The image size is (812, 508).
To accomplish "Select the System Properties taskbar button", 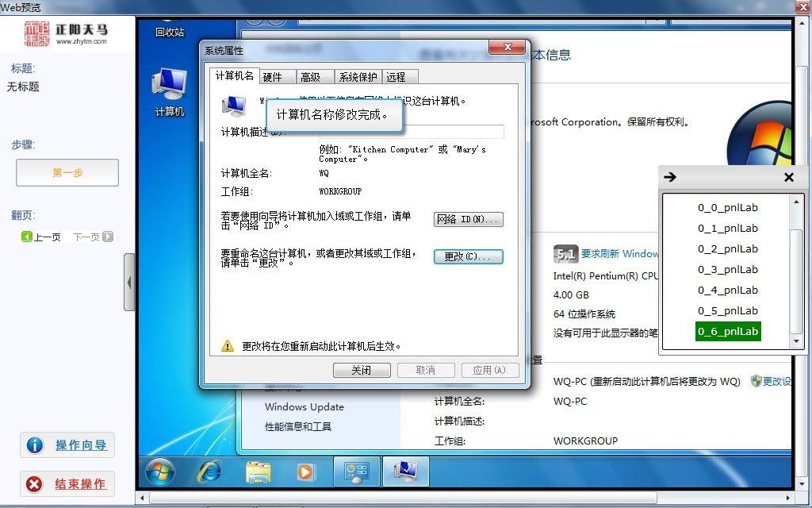I will pos(405,471).
